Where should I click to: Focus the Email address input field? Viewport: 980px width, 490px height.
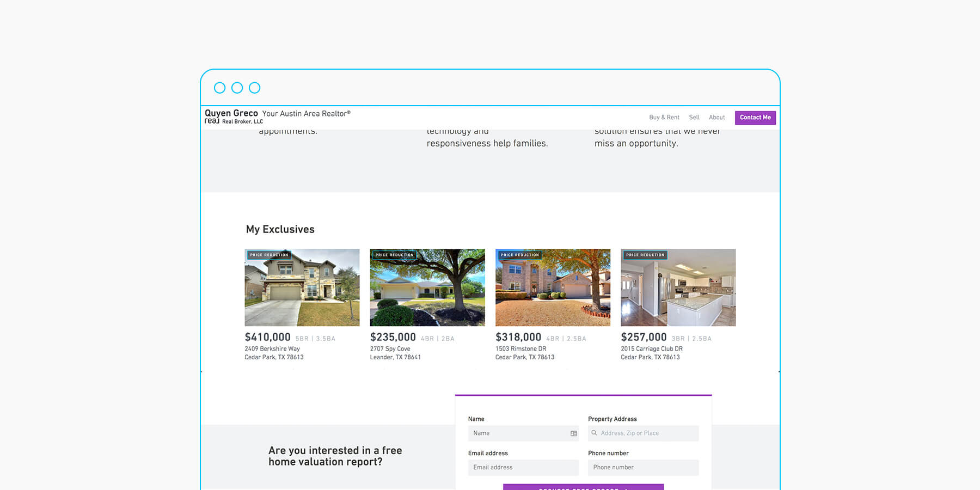[x=523, y=468]
